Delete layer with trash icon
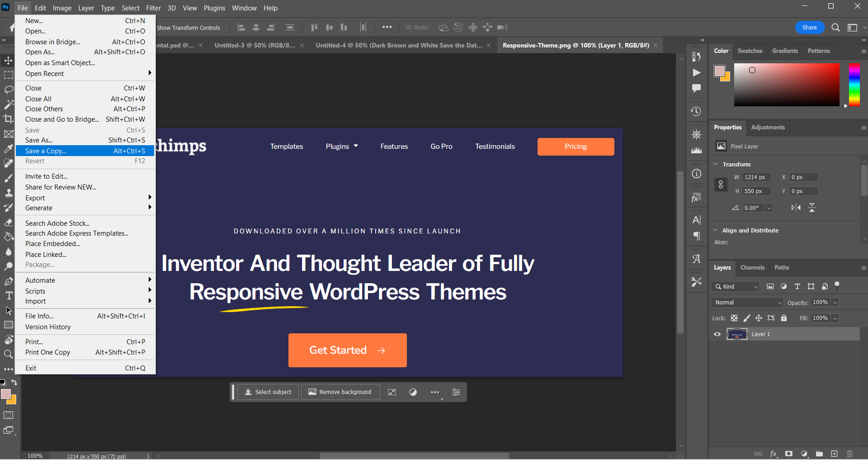The height and width of the screenshot is (460, 868). [849, 454]
